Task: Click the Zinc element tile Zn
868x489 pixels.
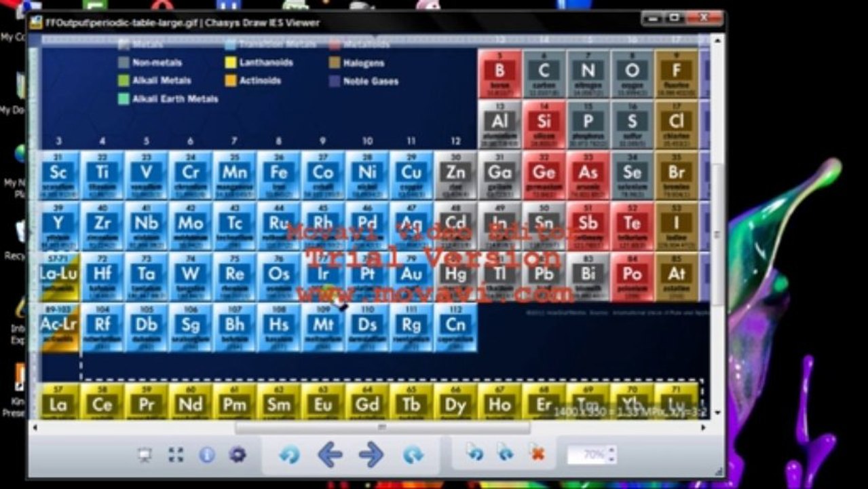Action: [455, 175]
